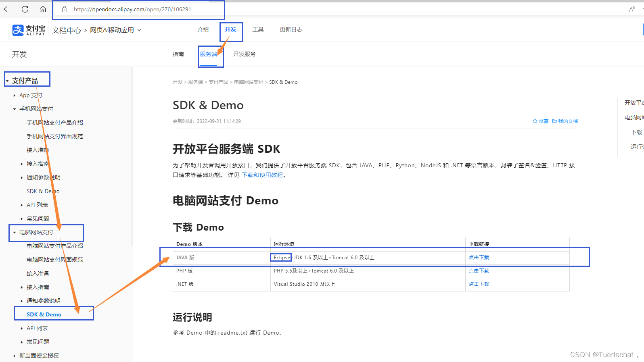Click the 'JAVA 版' table cell

pyautogui.click(x=222, y=258)
